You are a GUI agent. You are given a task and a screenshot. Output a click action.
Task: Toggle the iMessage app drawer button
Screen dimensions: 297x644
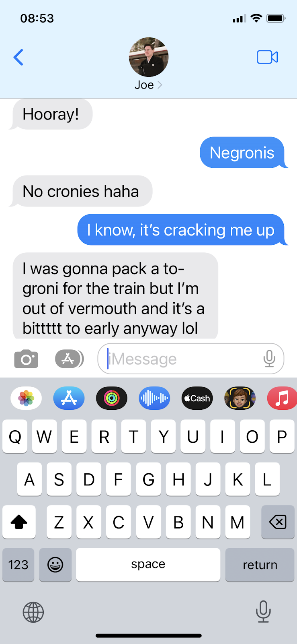point(69,359)
